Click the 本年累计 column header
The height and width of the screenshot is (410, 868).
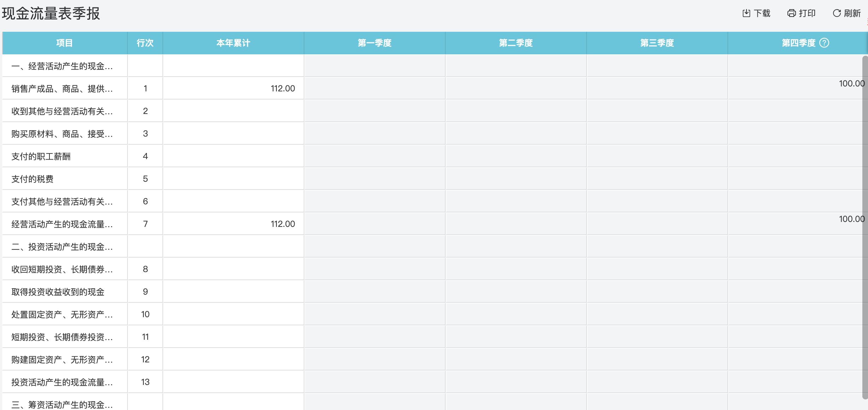pyautogui.click(x=233, y=43)
